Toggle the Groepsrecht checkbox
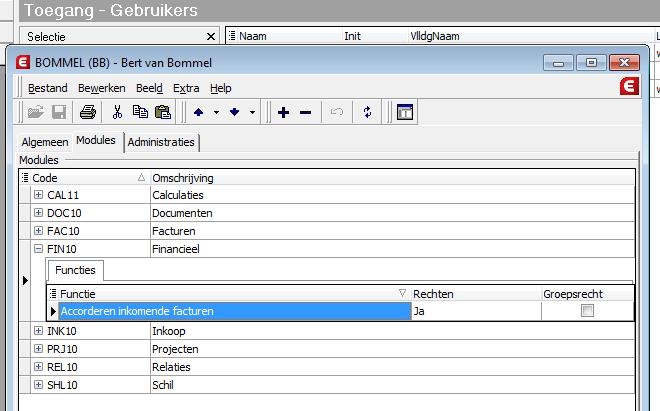The width and height of the screenshot is (660, 411). tap(587, 311)
